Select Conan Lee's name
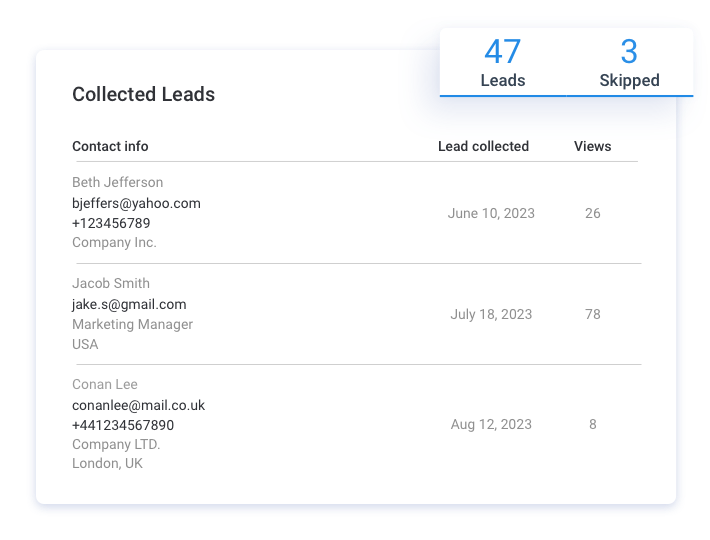710x540 pixels. 105,384
